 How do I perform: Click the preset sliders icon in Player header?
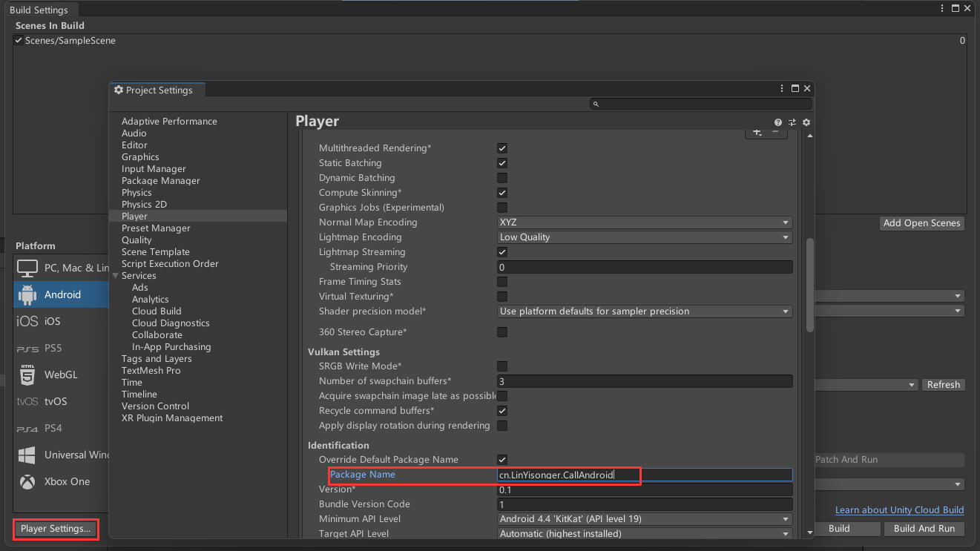[792, 122]
